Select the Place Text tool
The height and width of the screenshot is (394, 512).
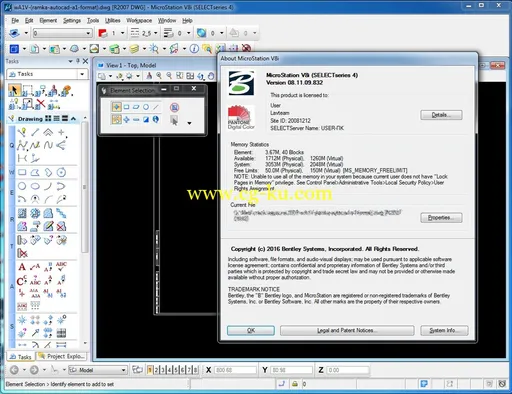point(22,267)
